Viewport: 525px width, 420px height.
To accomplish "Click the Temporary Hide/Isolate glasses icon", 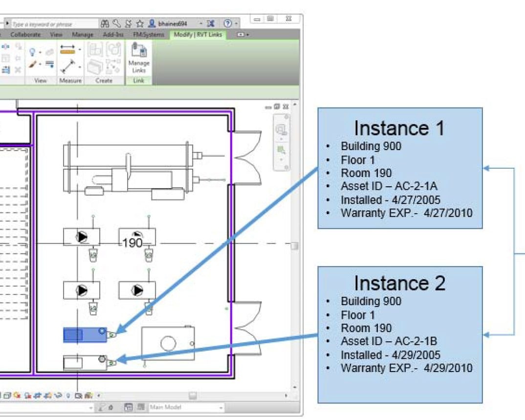I will [58, 396].
